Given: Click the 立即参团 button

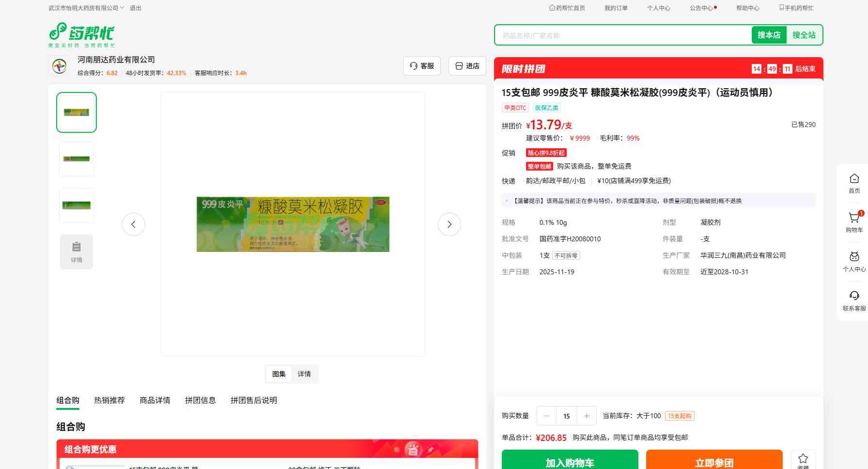Looking at the screenshot, I should click(x=714, y=461).
